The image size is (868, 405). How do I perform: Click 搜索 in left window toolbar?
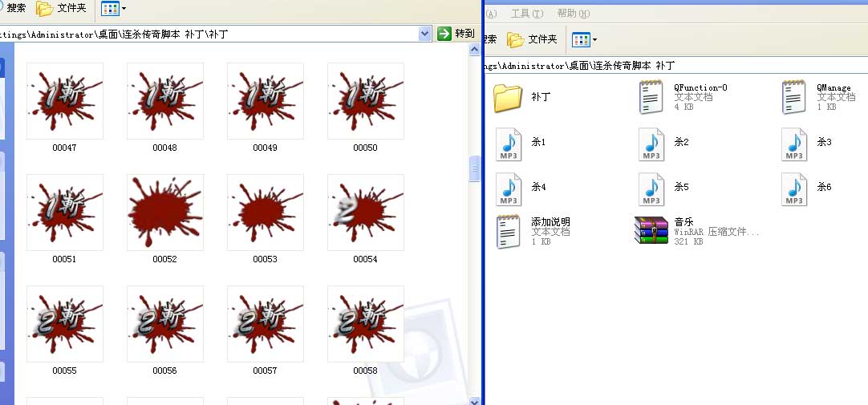pos(12,8)
